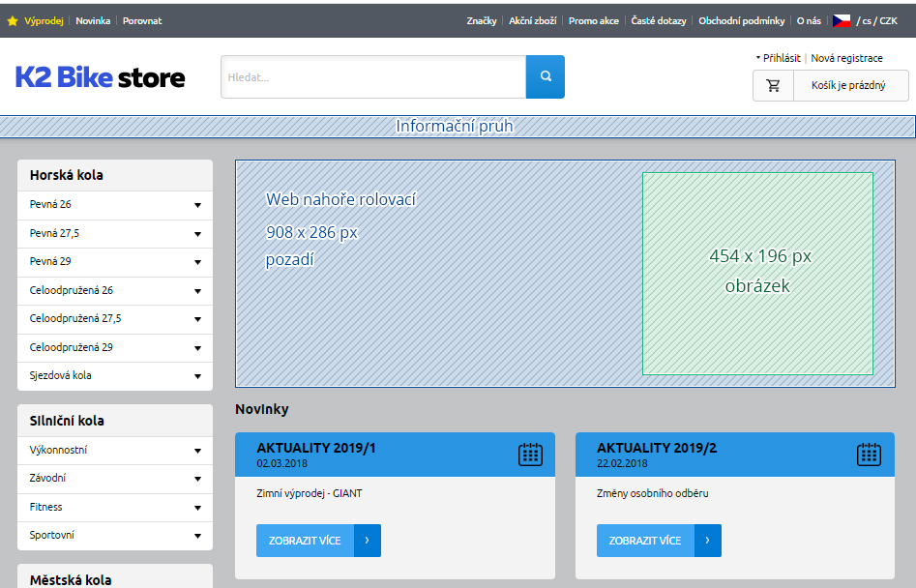Image resolution: width=916 pixels, height=588 pixels.
Task: Expand the Pevná 26 category dropdown
Action: tap(196, 205)
